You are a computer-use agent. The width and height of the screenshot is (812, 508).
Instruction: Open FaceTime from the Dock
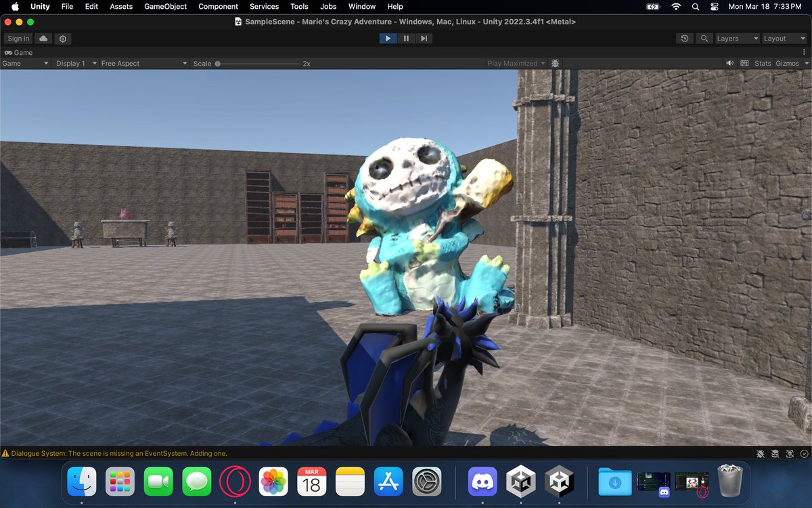pos(158,482)
